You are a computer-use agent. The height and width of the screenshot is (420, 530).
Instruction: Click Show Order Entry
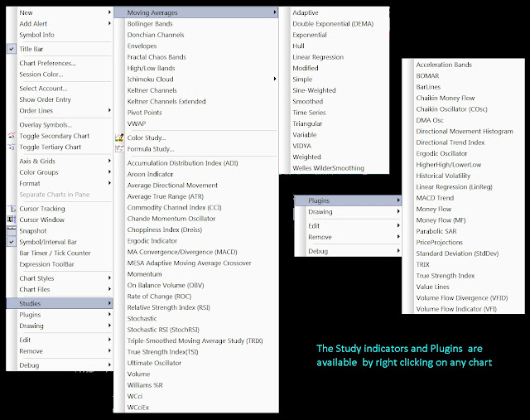(45, 99)
